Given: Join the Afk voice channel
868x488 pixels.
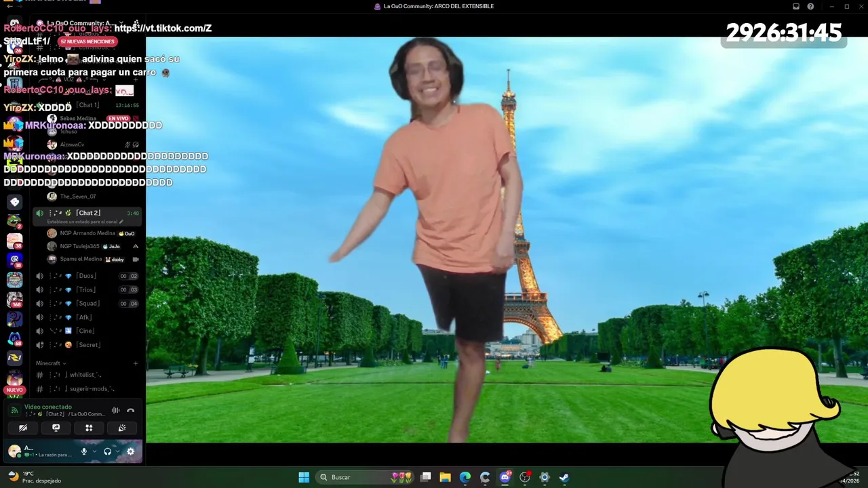Looking at the screenshot, I should 87,317.
